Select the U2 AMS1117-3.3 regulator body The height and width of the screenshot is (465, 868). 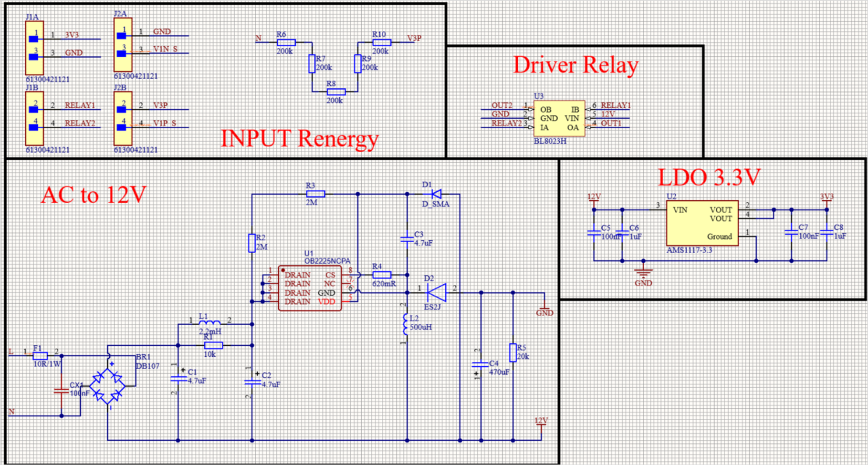coord(702,223)
